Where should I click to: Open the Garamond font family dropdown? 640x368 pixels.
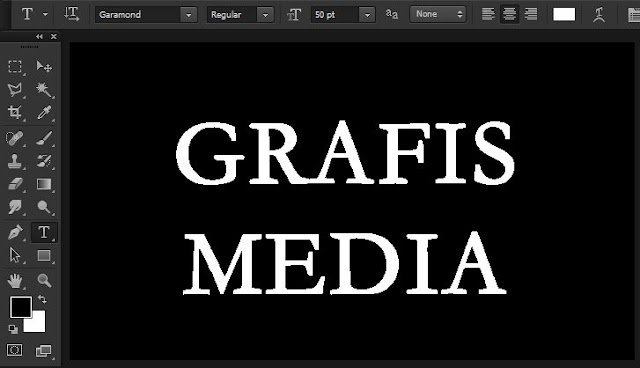(189, 15)
